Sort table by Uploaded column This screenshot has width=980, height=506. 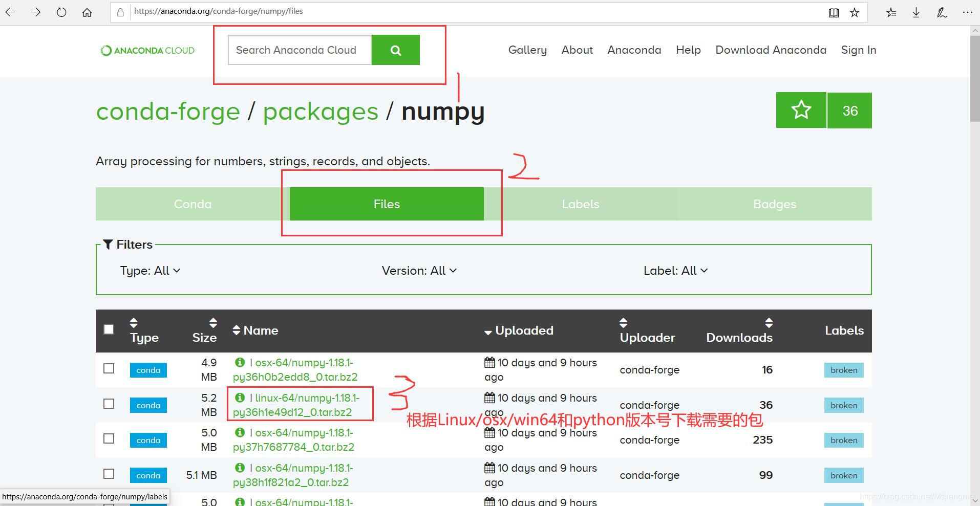519,331
